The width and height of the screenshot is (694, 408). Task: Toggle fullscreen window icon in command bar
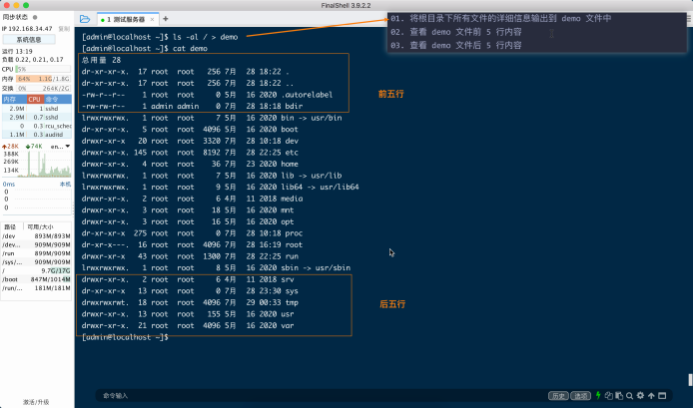point(662,396)
